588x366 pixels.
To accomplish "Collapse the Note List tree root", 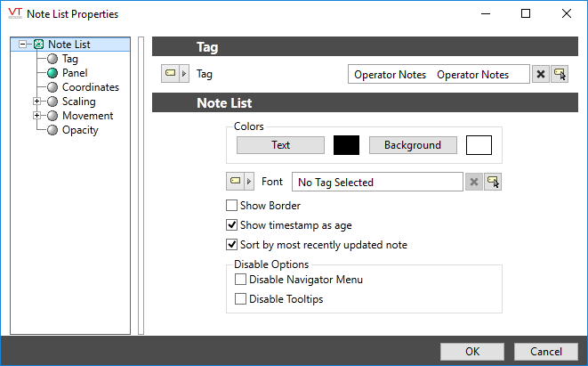I will (23, 45).
